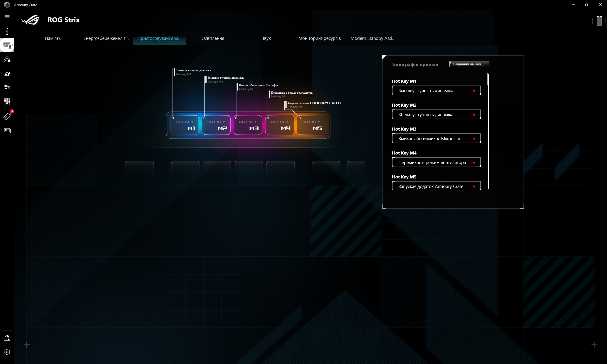607x364 pixels.
Task: Click the hotkey list scrollbar thumb
Action: (x=488, y=80)
